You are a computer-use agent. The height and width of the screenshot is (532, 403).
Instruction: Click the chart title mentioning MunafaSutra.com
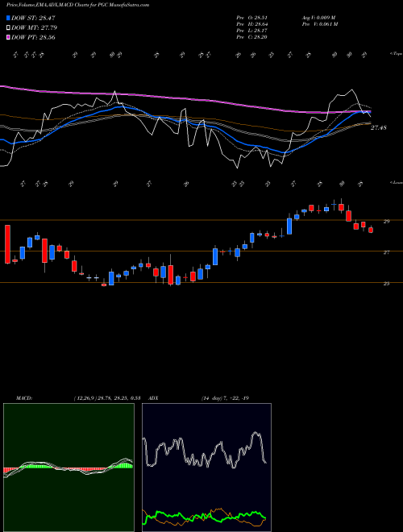(x=78, y=5)
